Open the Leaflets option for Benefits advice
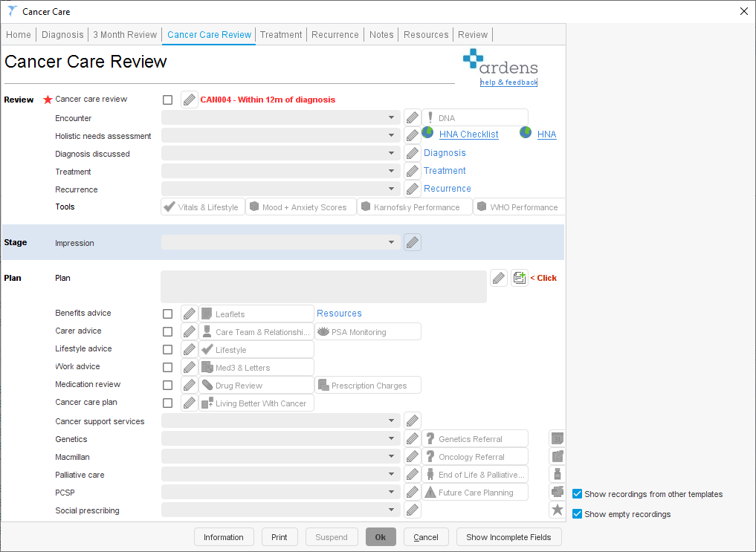This screenshot has height=552, width=756. [256, 313]
